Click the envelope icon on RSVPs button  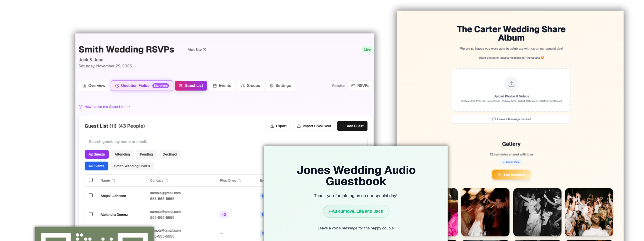coord(353,86)
